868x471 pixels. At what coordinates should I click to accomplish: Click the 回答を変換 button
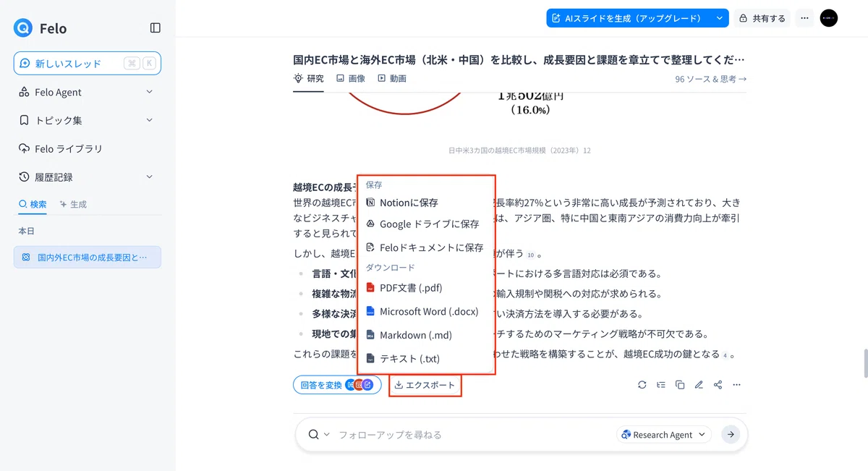[x=337, y=385]
